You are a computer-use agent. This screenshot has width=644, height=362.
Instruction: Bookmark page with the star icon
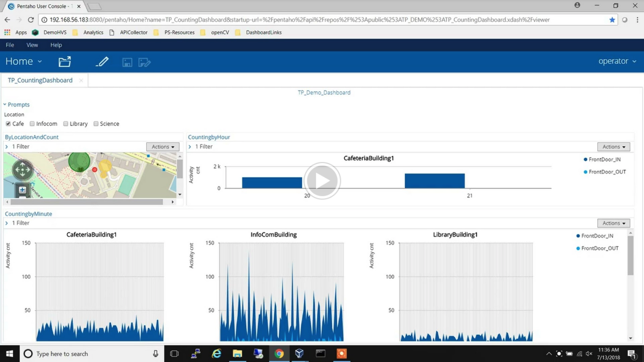(x=612, y=20)
